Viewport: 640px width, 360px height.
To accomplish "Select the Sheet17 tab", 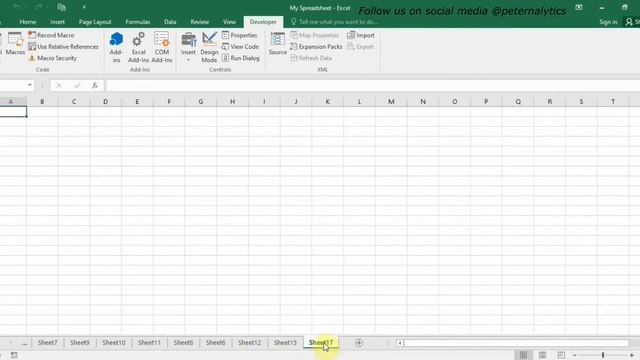I will [321, 343].
